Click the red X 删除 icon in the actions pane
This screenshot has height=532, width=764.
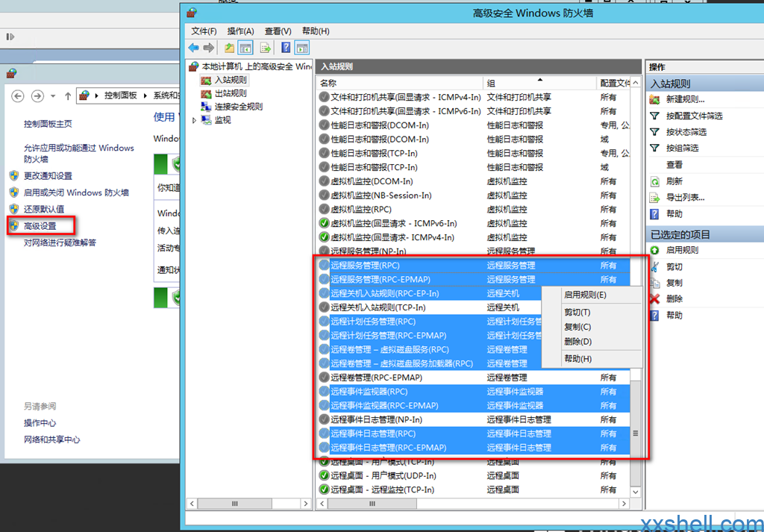655,299
